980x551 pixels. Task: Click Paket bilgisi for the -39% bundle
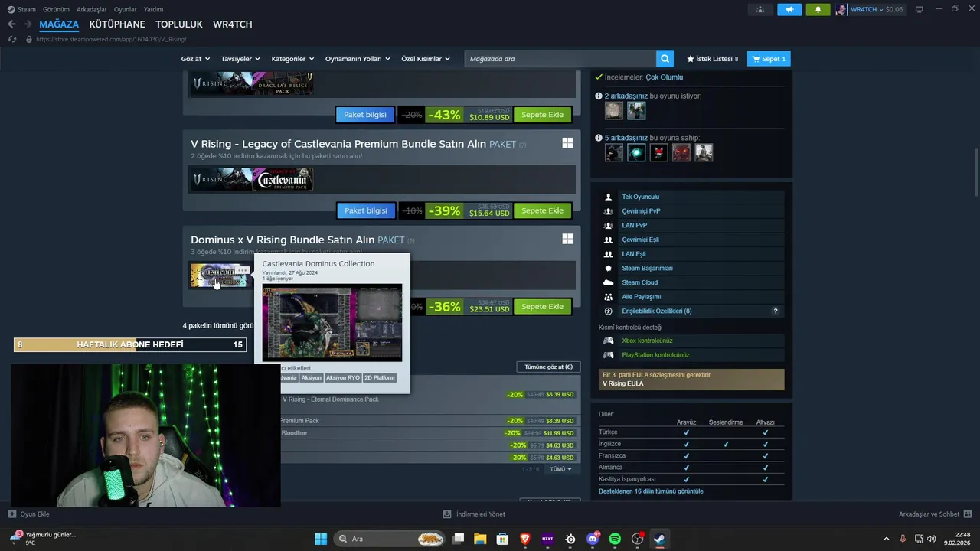(366, 210)
